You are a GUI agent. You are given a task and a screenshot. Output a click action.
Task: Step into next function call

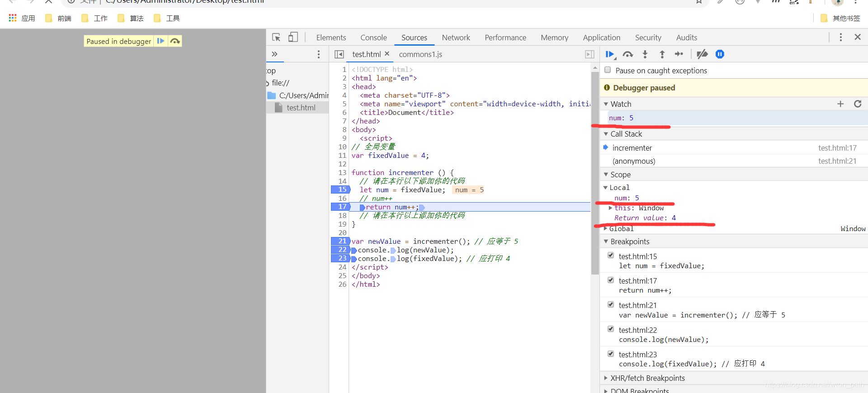pyautogui.click(x=645, y=54)
